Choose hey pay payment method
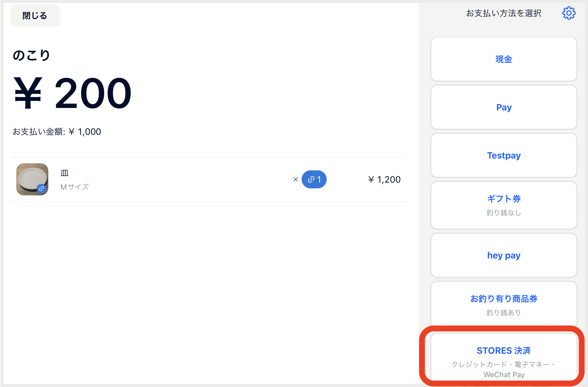The image size is (588, 387). point(504,255)
